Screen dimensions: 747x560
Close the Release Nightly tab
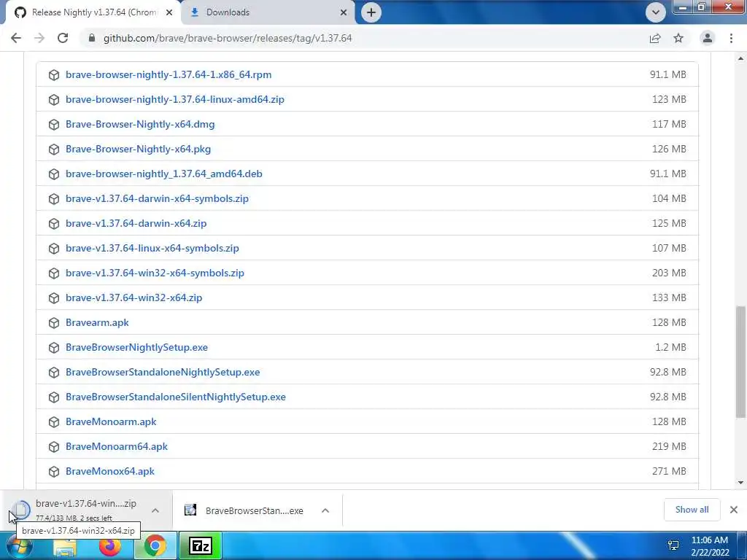click(169, 13)
